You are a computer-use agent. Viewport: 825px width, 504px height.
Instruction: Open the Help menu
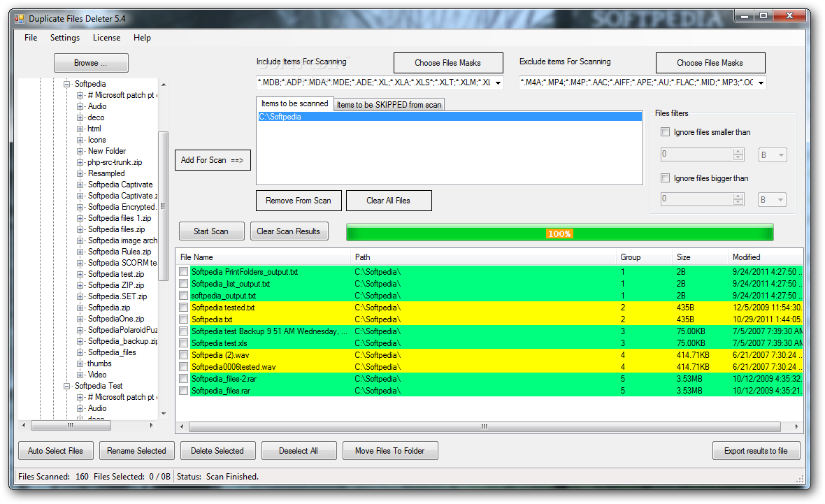point(142,38)
